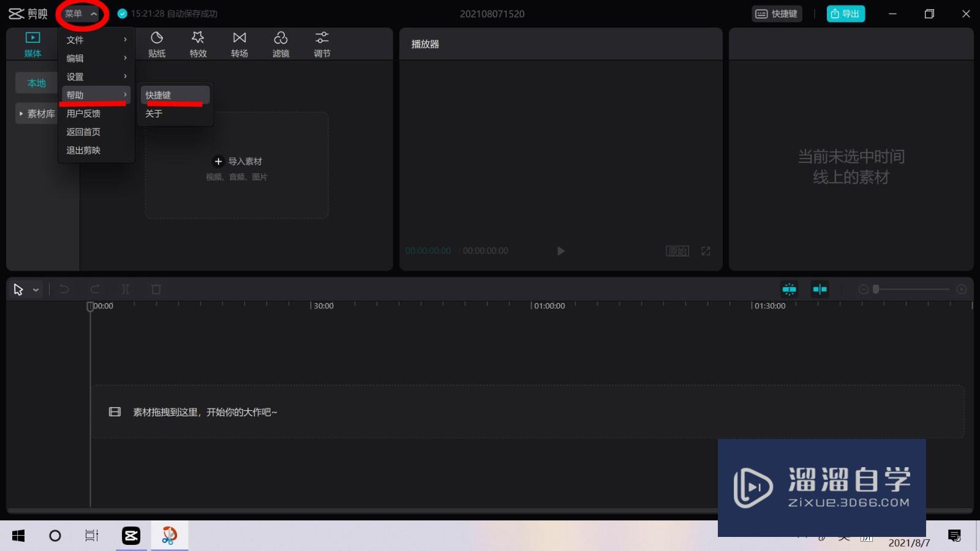Click the playhead at 00:00
This screenshot has height=551, width=980.
click(x=90, y=306)
